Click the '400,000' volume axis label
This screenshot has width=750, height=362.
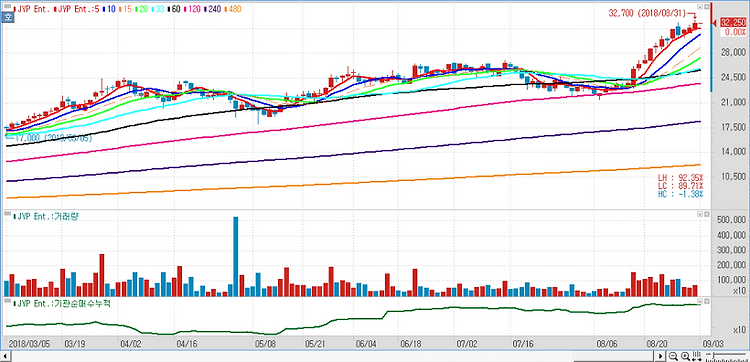click(731, 235)
